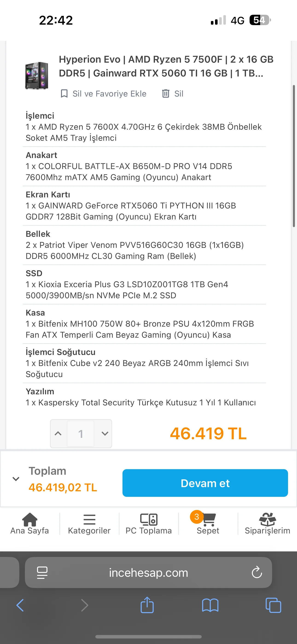Image resolution: width=297 pixels, height=644 pixels.
Task: Tap the quantity input field
Action: (x=81, y=433)
